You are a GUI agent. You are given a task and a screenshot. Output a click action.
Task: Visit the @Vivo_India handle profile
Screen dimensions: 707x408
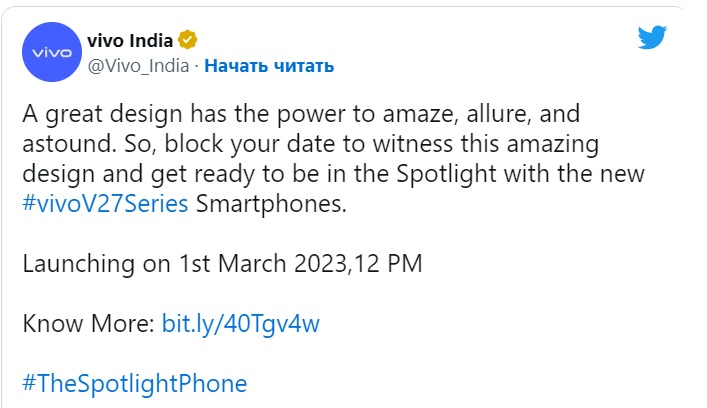tap(139, 66)
